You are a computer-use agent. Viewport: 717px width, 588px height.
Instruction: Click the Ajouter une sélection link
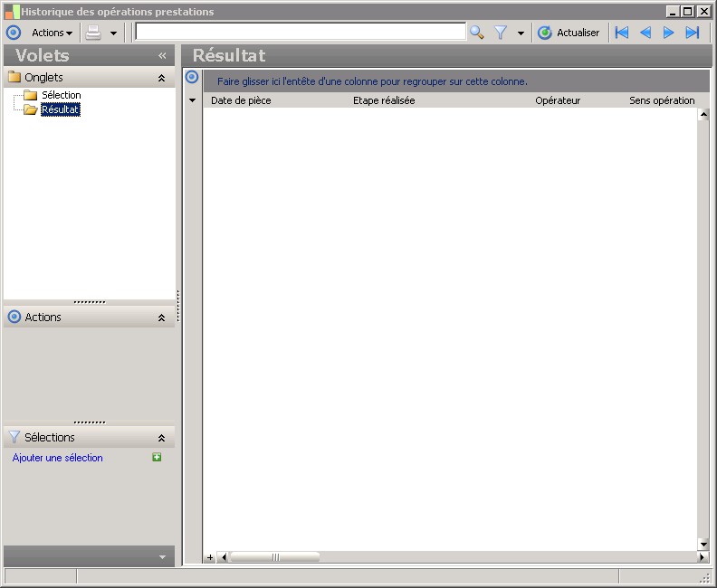(58, 458)
